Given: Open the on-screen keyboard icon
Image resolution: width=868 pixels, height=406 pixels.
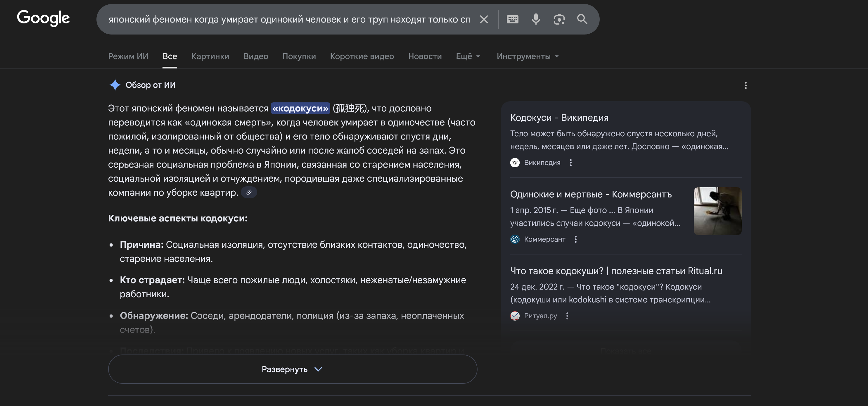Looking at the screenshot, I should (x=512, y=20).
